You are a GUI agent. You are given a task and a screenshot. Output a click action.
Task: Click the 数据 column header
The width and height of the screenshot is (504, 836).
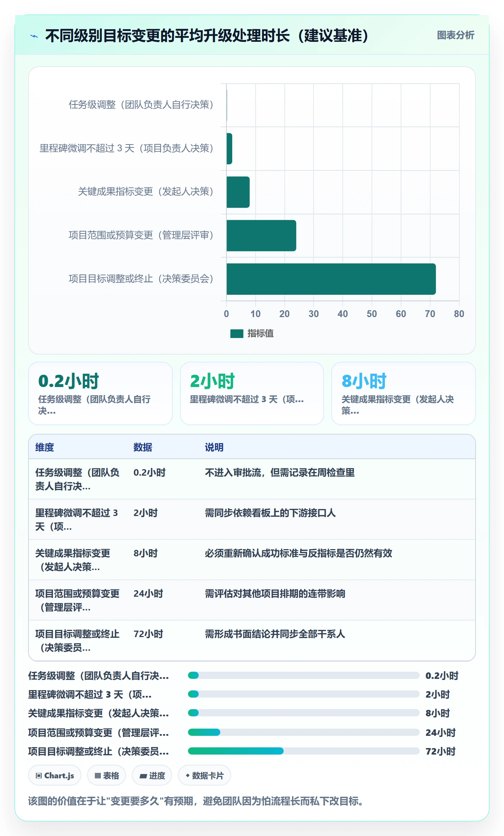point(143,447)
